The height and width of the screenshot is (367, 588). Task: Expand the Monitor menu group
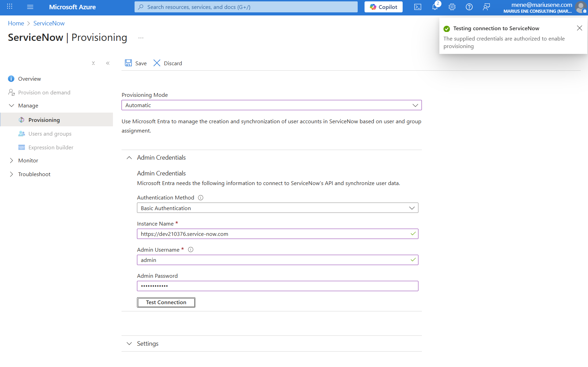(x=28, y=161)
